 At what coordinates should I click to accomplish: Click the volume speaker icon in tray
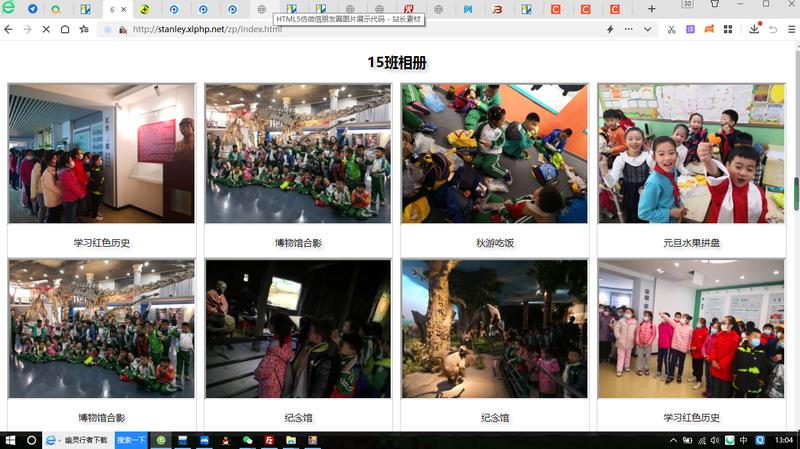coord(715,440)
